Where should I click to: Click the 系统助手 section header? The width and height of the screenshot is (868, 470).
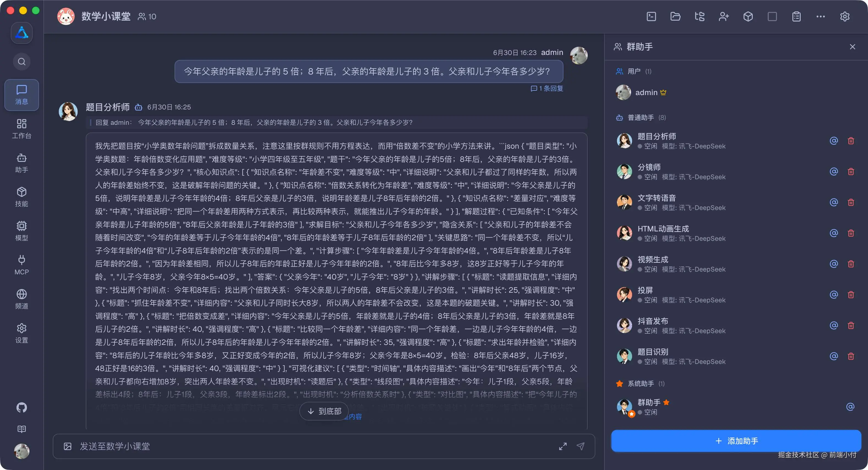pos(640,383)
